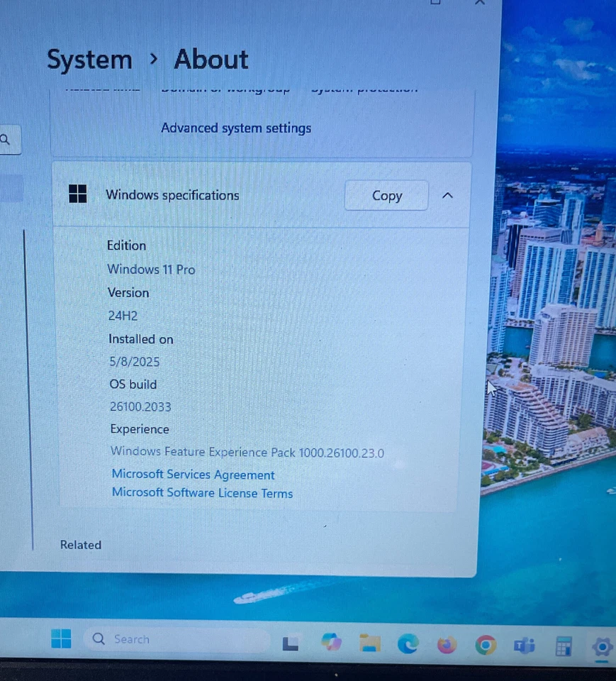
Task: Open System protection settings
Action: pos(364,87)
